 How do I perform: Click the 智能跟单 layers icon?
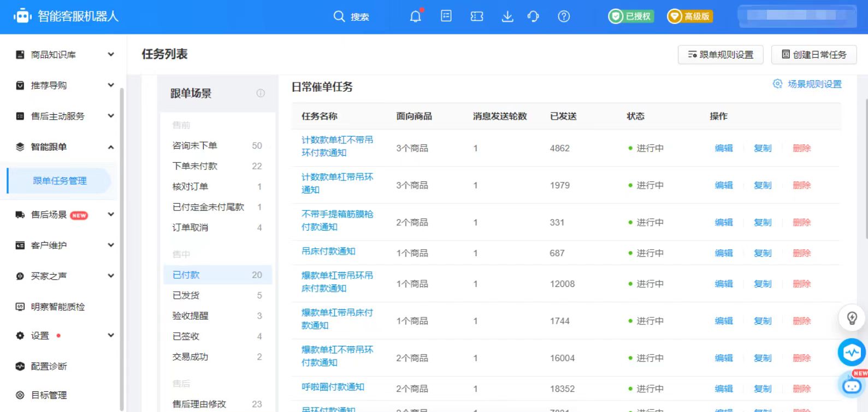click(x=20, y=146)
